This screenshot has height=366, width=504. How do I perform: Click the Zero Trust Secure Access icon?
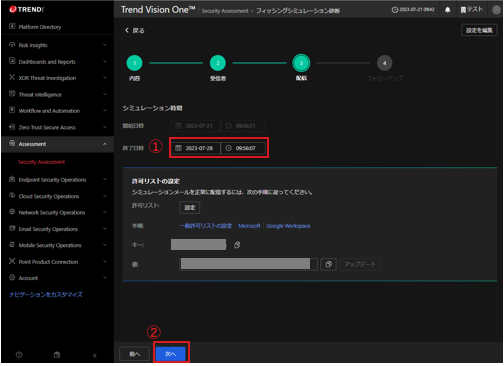[x=12, y=127]
